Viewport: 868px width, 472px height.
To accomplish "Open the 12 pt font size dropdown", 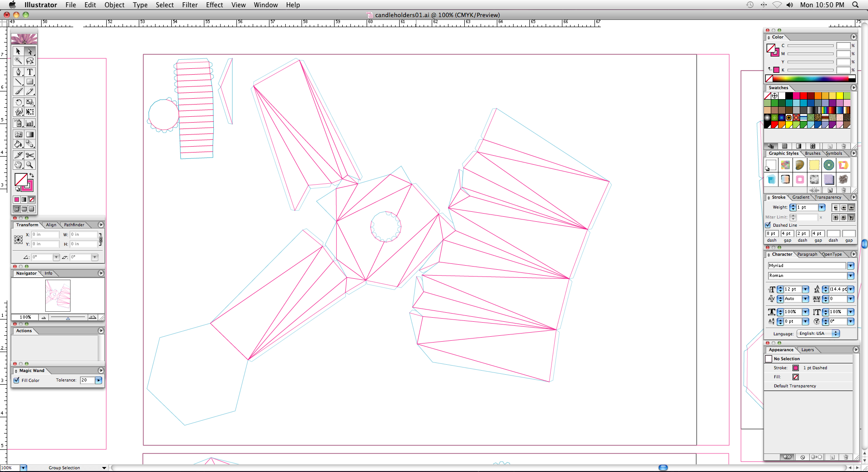I will click(805, 289).
